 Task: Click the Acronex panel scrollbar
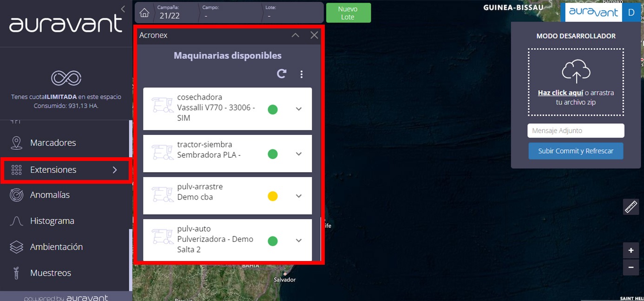coord(321,238)
